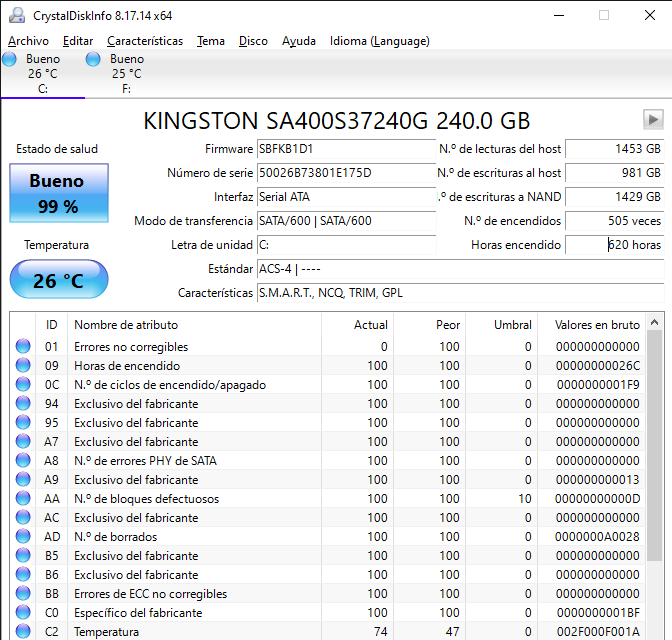Select the Errores de ECC no corregibles row
672x640 pixels.
click(328, 593)
